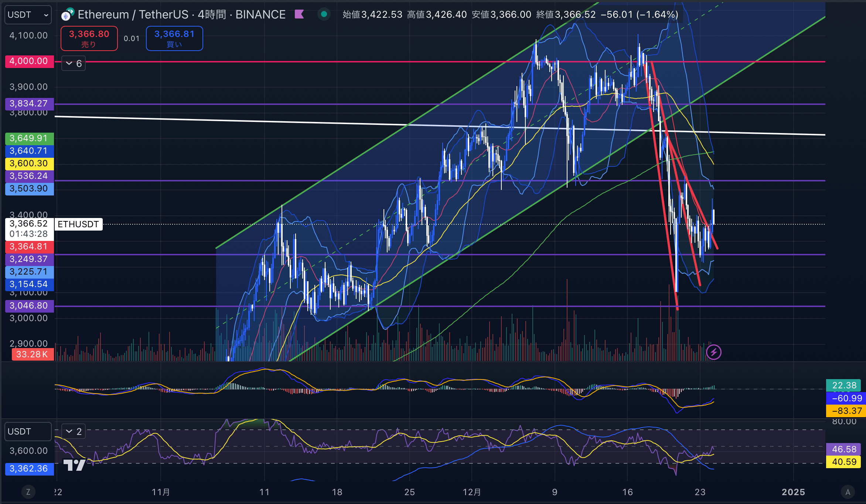Click the 22.38 MACD histogram value
The width and height of the screenshot is (866, 504).
click(844, 385)
